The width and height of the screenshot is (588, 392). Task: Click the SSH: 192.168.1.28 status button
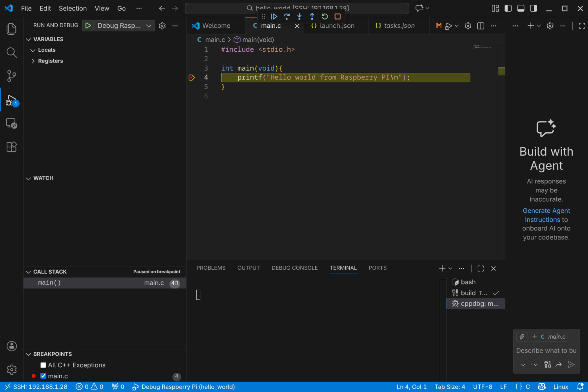37,387
